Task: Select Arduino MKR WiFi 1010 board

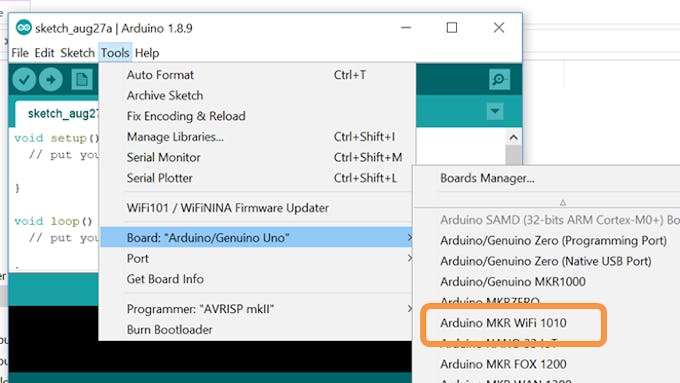Action: [503, 323]
